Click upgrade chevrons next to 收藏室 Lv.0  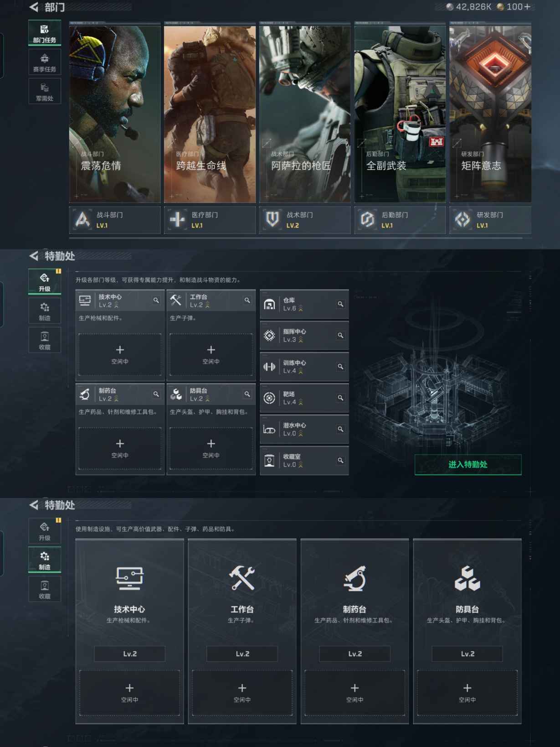pyautogui.click(x=301, y=465)
